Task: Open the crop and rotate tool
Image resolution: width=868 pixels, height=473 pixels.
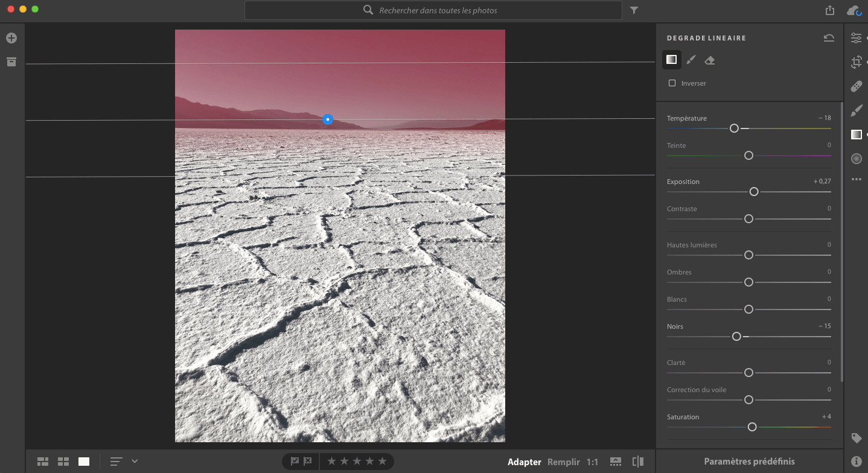Action: click(856, 62)
